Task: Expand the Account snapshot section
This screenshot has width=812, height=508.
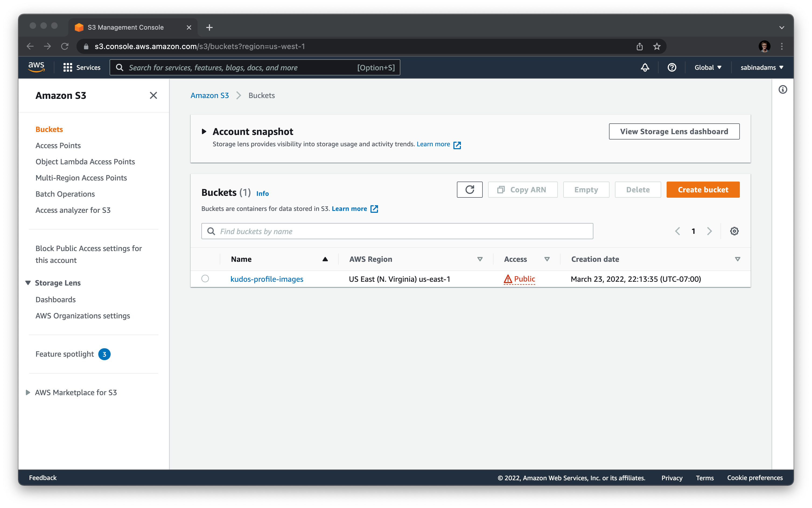Action: pyautogui.click(x=204, y=131)
